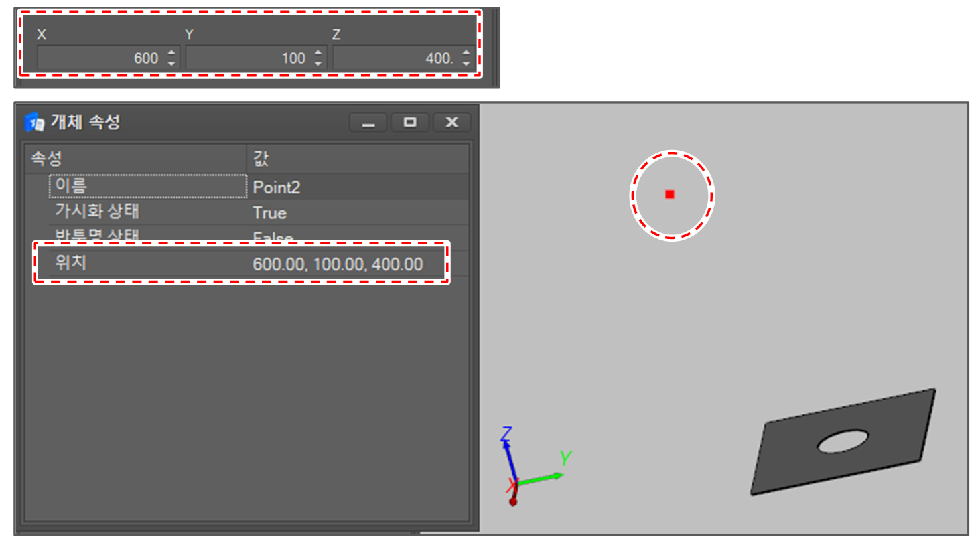This screenshot has height=547, width=980.
Task: Decrease X value with down arrow
Action: click(x=171, y=64)
